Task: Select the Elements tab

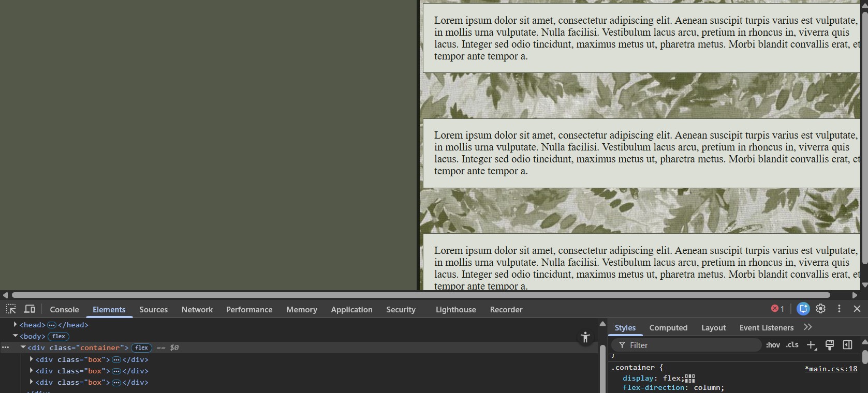Action: [109, 310]
